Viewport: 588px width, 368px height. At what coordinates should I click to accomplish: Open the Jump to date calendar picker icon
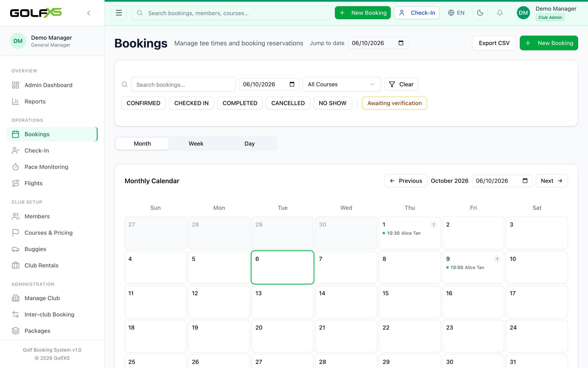click(401, 43)
